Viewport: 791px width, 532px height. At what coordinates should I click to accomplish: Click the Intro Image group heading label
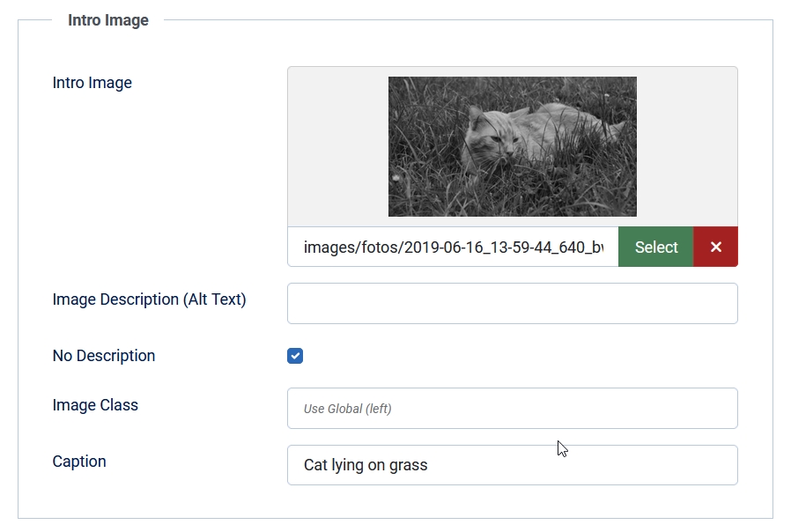click(x=107, y=19)
